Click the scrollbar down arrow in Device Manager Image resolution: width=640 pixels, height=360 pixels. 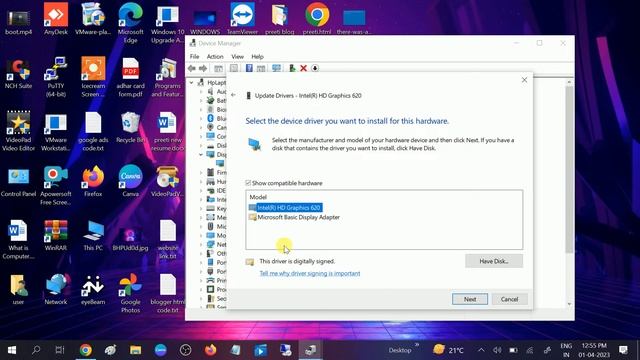569,304
